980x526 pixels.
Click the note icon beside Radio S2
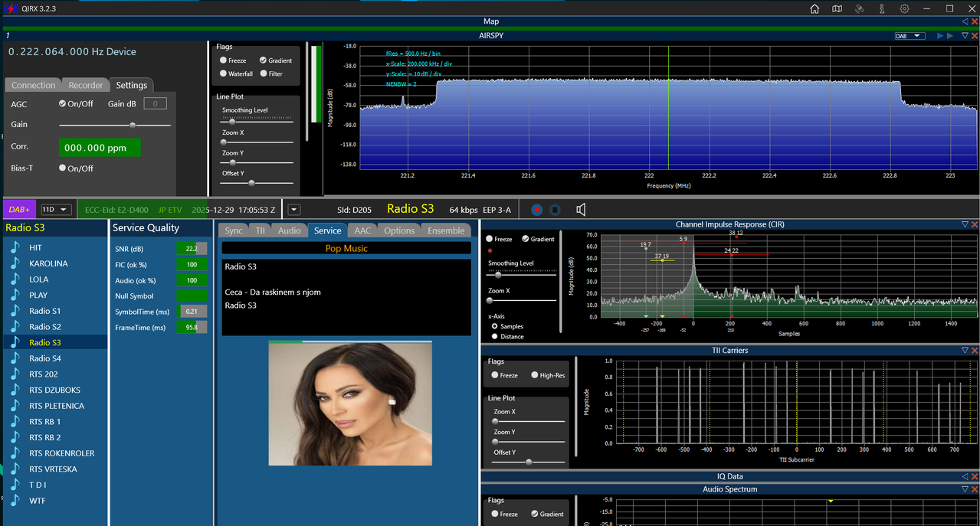point(15,327)
